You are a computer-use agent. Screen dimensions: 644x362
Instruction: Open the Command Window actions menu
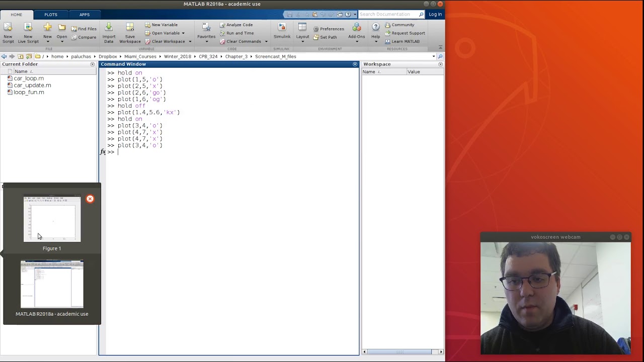click(355, 64)
